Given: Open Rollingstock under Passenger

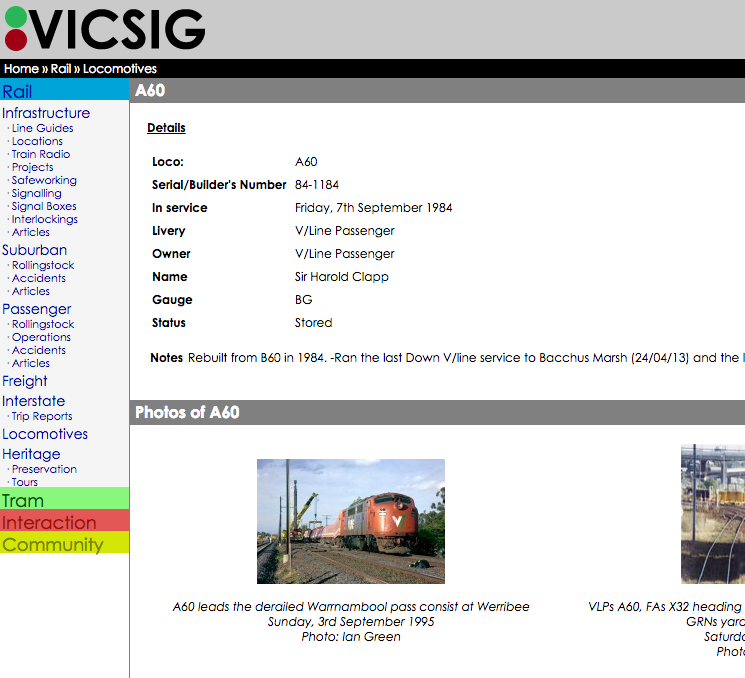Looking at the screenshot, I should [x=43, y=324].
